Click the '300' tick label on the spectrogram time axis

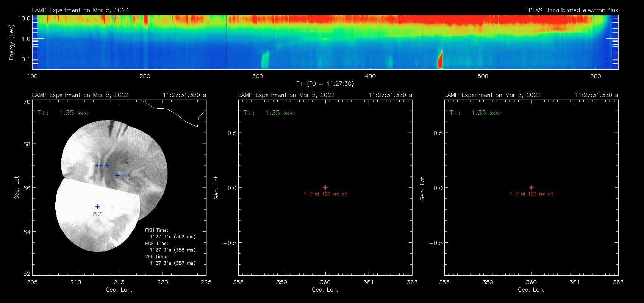pos(258,76)
